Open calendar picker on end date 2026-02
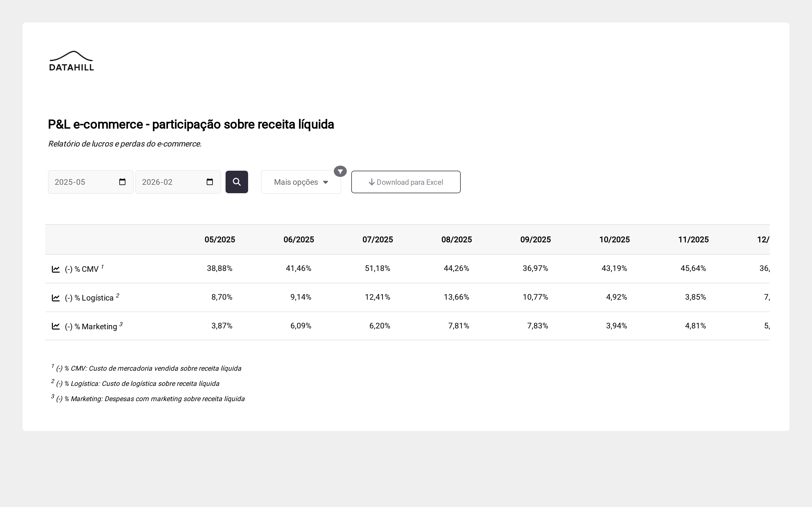The width and height of the screenshot is (812, 507). pos(210,182)
